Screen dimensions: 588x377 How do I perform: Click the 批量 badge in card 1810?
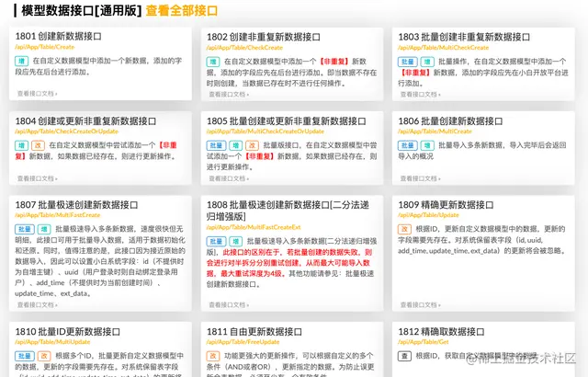(25, 356)
